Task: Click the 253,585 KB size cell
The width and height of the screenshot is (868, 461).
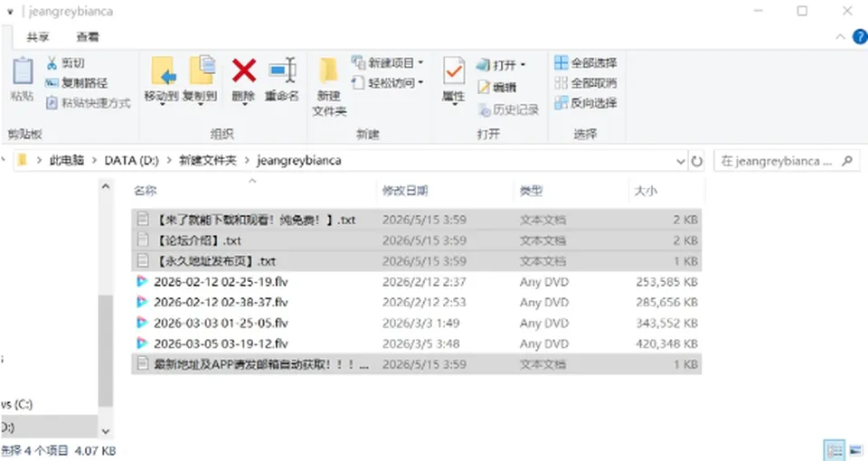Action: pyautogui.click(x=666, y=282)
